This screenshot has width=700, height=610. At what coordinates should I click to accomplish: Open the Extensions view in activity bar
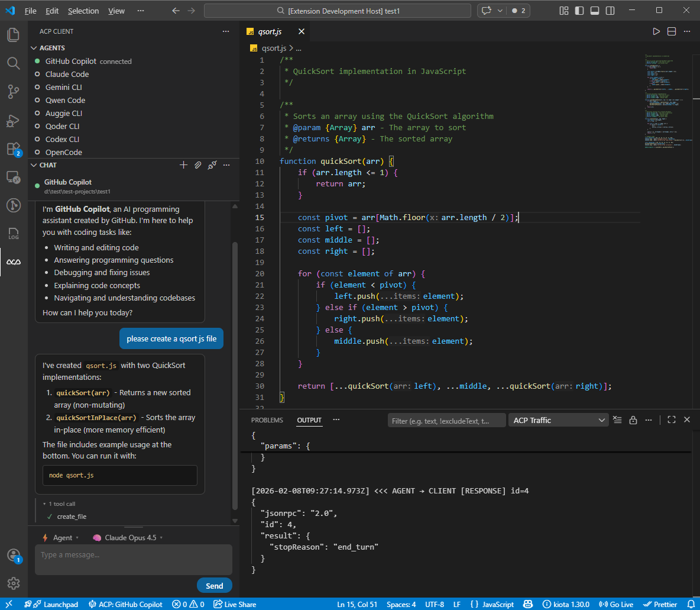coord(14,149)
